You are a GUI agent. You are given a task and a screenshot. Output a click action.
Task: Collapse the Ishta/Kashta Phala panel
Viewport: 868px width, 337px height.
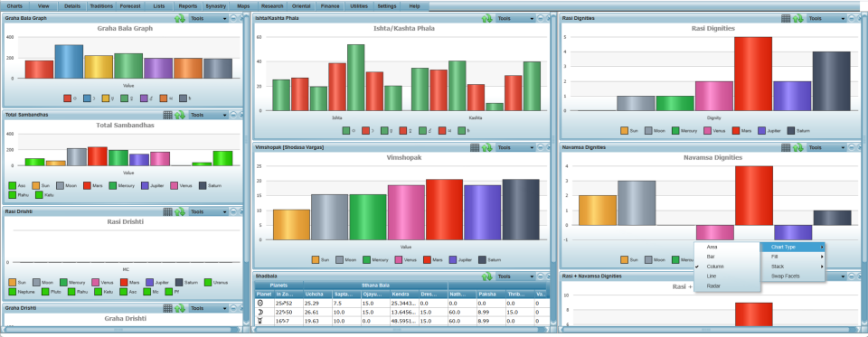[541, 18]
